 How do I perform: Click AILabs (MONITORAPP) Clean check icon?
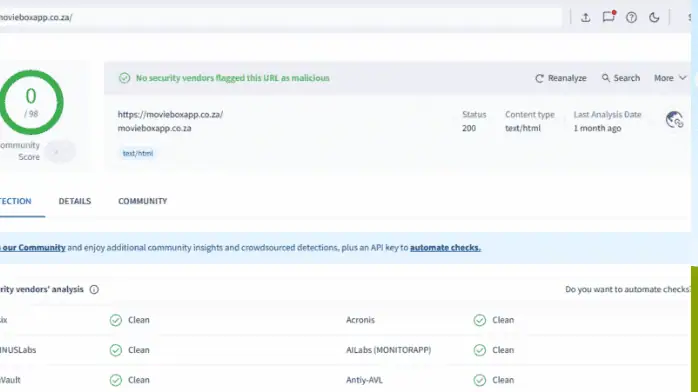point(480,350)
